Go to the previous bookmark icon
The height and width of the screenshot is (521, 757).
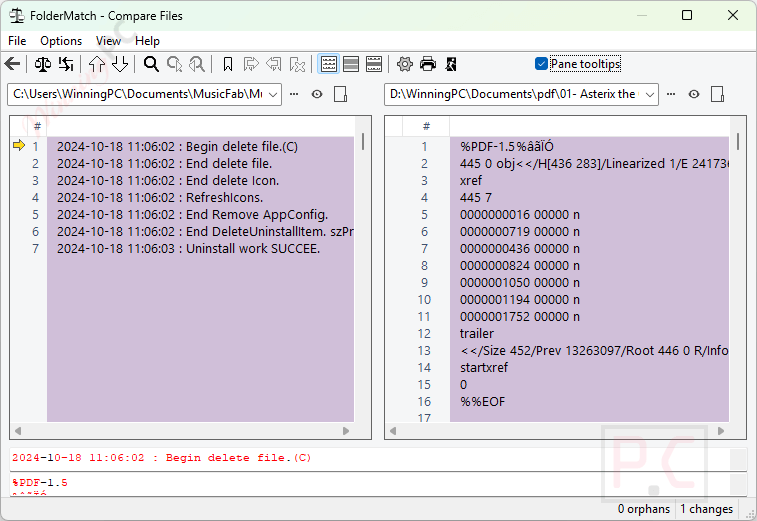274,64
